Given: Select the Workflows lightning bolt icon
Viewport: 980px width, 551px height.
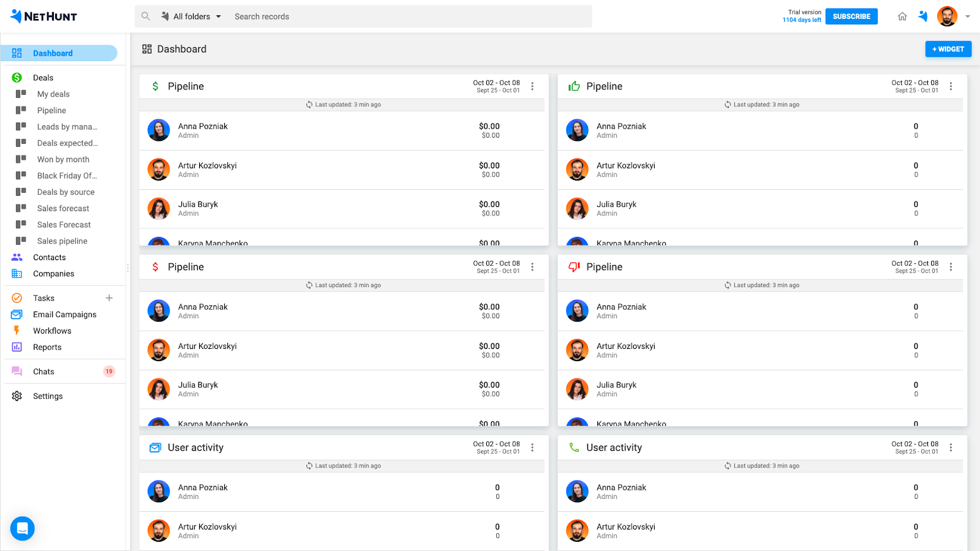Looking at the screenshot, I should coord(17,331).
